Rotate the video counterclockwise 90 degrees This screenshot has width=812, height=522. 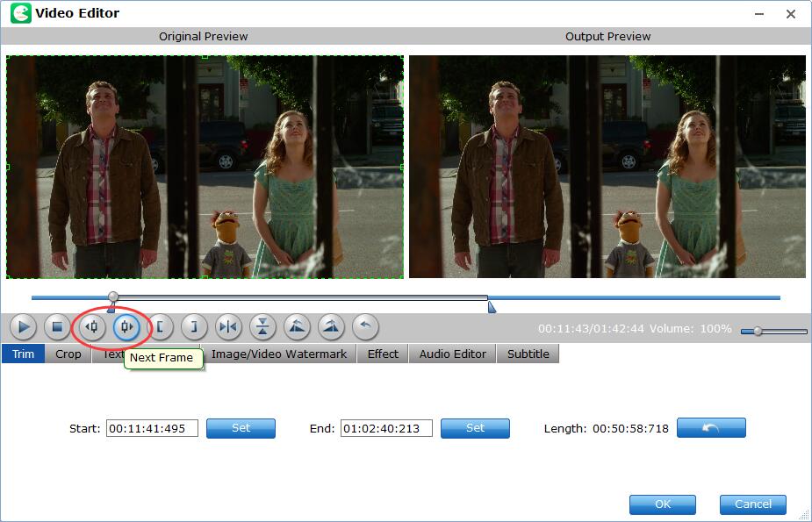[297, 327]
